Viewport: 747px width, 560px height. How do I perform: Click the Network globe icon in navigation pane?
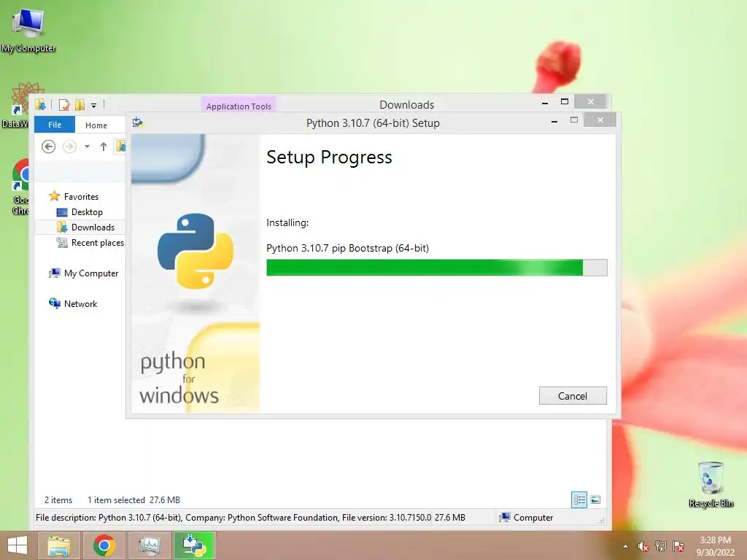(54, 303)
